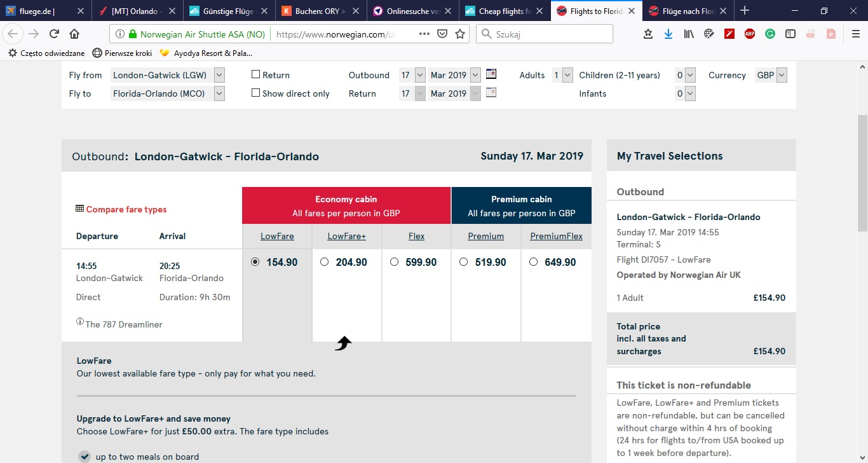Enable the Return checkbox

tap(256, 74)
